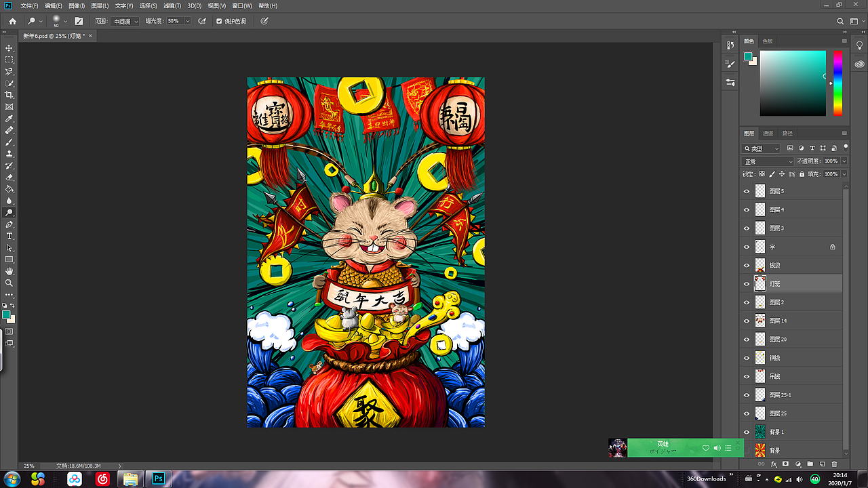Open the 范围 dropdown (中间调)

(x=125, y=21)
